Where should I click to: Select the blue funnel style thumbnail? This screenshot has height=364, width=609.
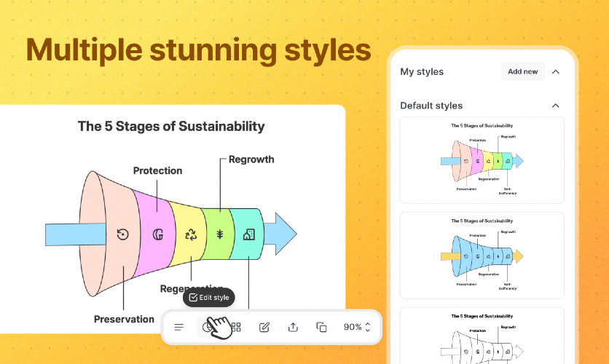click(482, 256)
